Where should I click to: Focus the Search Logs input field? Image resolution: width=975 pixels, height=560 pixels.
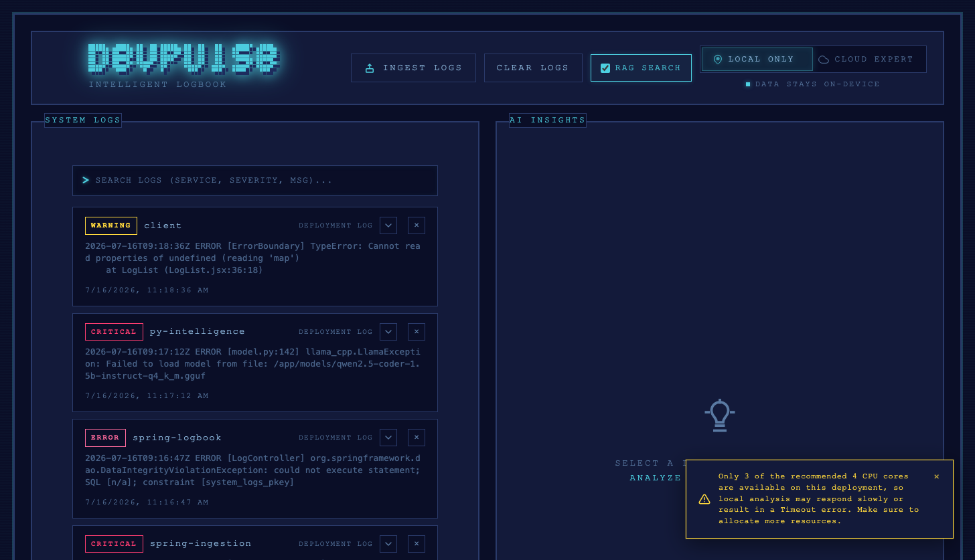255,181
